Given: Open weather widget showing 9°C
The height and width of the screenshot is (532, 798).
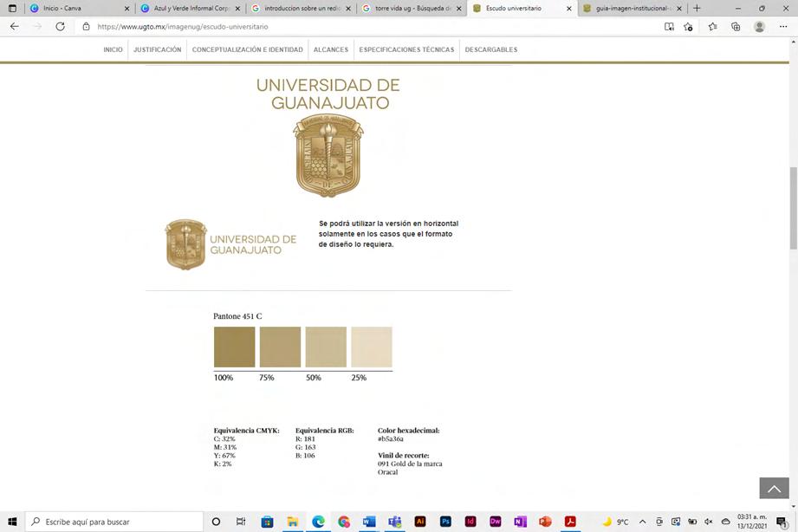Looking at the screenshot, I should pyautogui.click(x=615, y=522).
